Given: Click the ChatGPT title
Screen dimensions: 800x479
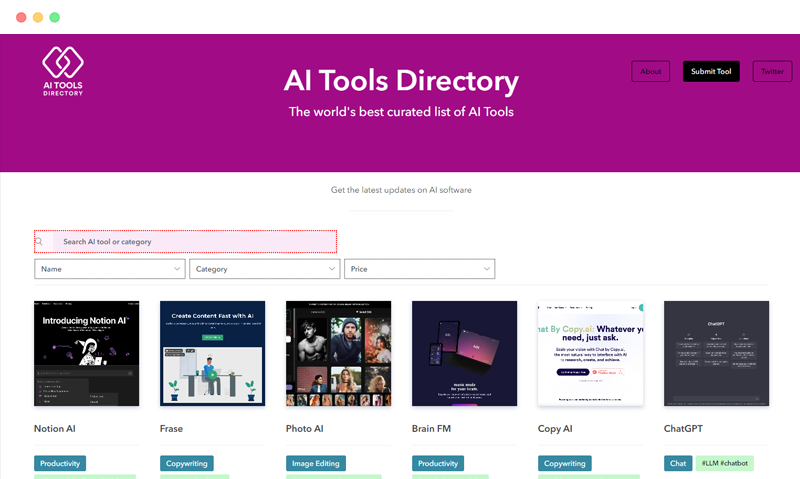Looking at the screenshot, I should (x=683, y=428).
